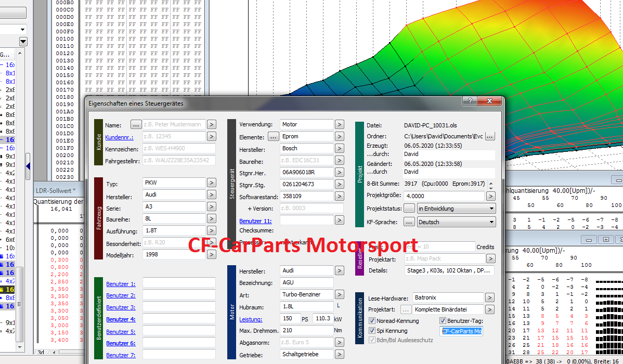Focus the Kennzeichen input field
Image resolution: width=623 pixels, height=364 pixels.
pos(179,148)
